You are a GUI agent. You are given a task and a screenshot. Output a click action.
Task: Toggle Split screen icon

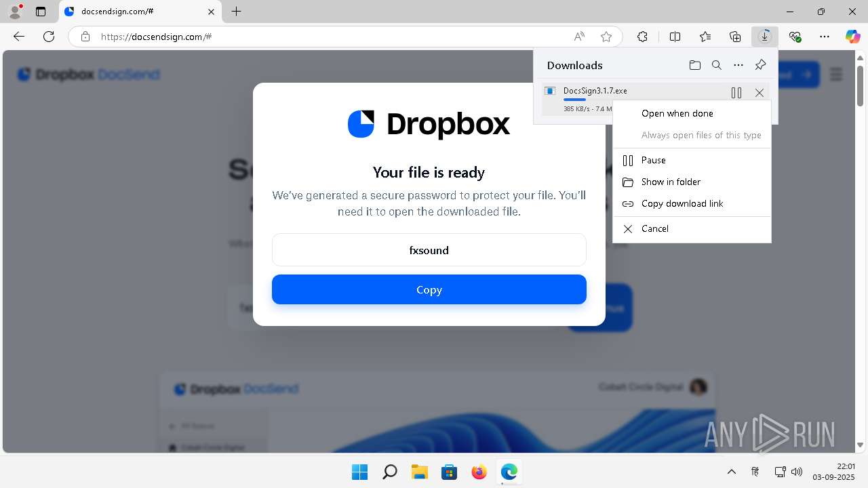coord(675,37)
